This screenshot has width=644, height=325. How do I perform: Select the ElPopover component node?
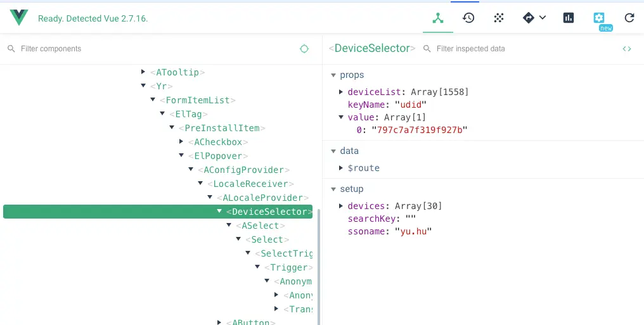217,156
